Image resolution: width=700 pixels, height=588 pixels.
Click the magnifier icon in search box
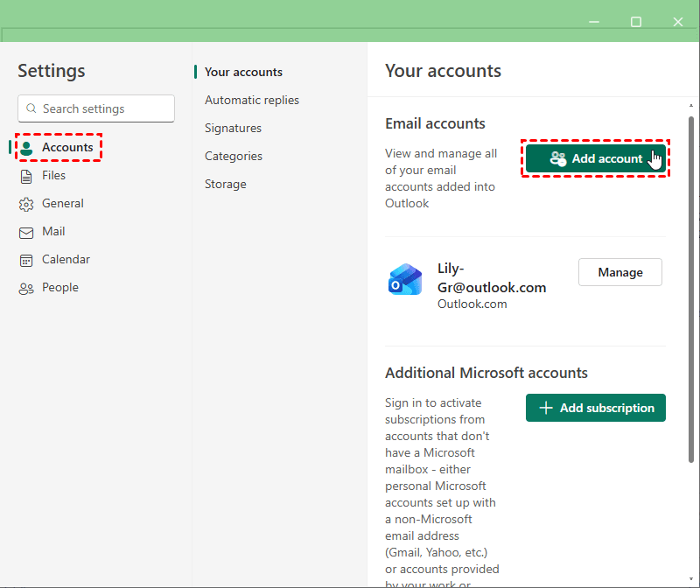tap(32, 108)
